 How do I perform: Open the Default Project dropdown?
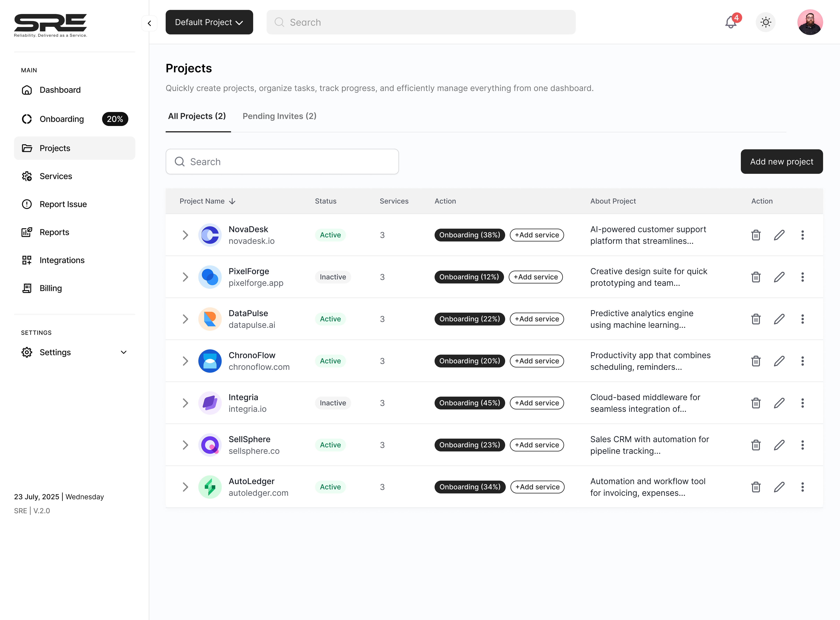coord(209,22)
